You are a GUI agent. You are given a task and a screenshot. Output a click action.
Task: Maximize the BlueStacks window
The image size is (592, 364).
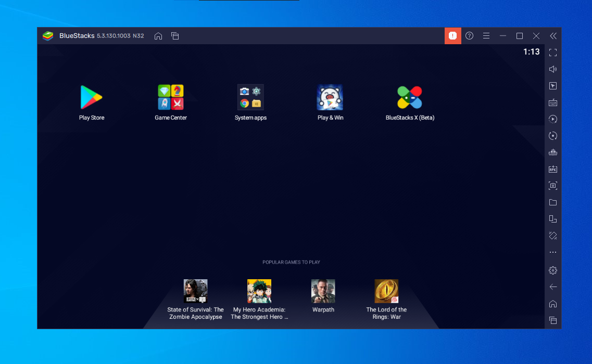(520, 36)
